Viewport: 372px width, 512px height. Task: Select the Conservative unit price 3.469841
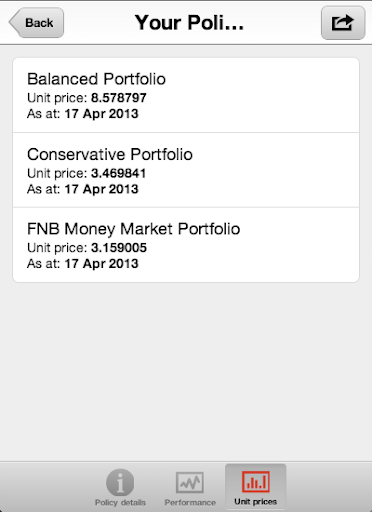(x=118, y=173)
